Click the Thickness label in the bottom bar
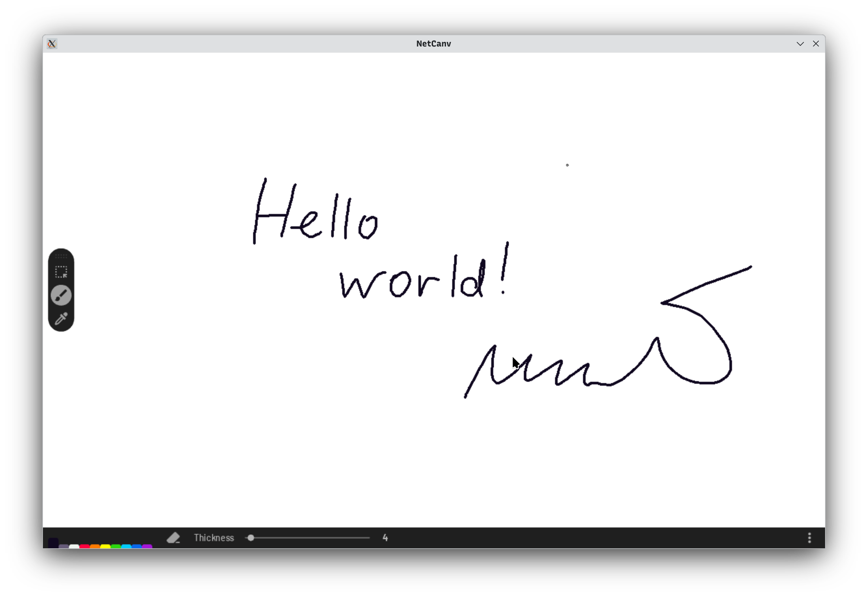The height and width of the screenshot is (599, 868). click(x=214, y=538)
